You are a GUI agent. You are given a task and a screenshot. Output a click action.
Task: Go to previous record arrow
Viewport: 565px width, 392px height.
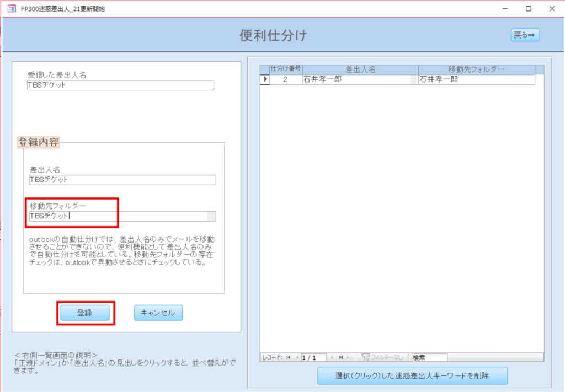pyautogui.click(x=296, y=357)
